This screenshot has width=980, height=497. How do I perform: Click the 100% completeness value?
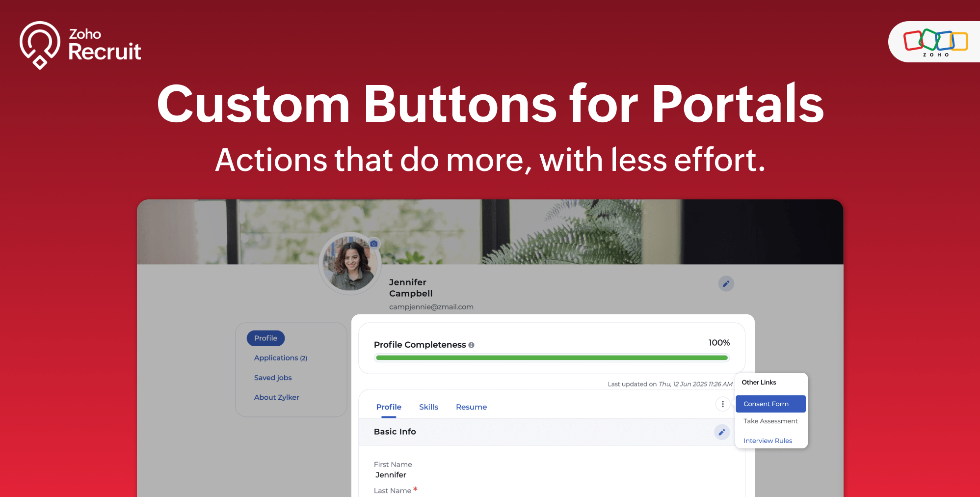click(719, 343)
